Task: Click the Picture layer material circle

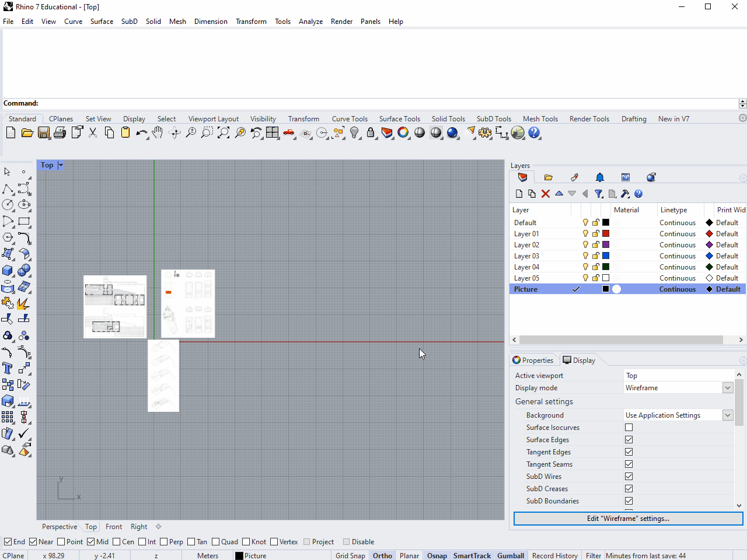Action: (x=617, y=289)
